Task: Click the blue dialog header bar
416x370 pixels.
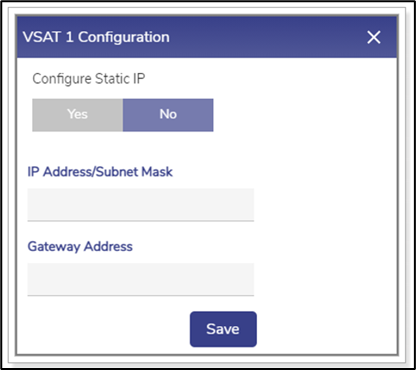Action: pos(207,37)
